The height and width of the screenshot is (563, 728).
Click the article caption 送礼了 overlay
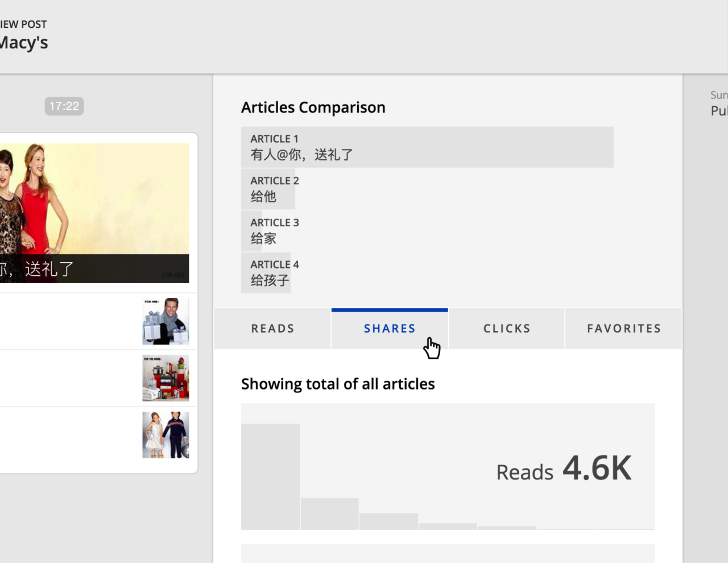tap(94, 268)
